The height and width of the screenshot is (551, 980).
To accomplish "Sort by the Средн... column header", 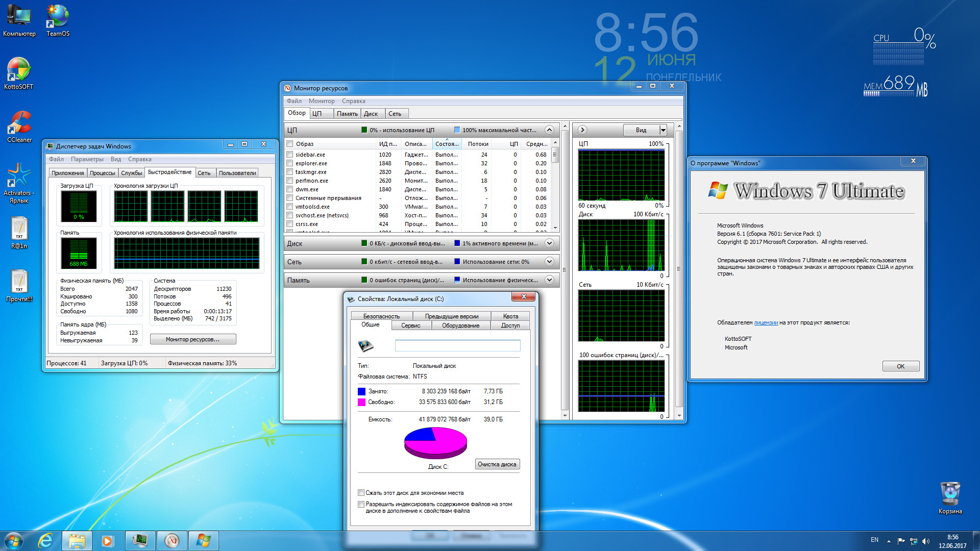I will coord(537,144).
